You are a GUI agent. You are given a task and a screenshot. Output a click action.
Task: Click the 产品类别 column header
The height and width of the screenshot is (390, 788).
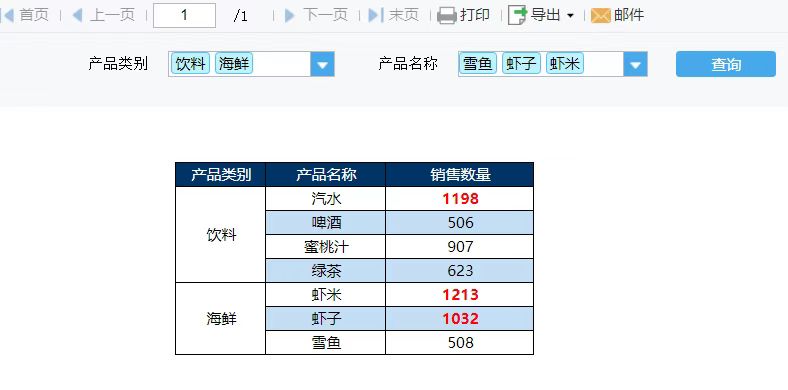221,174
